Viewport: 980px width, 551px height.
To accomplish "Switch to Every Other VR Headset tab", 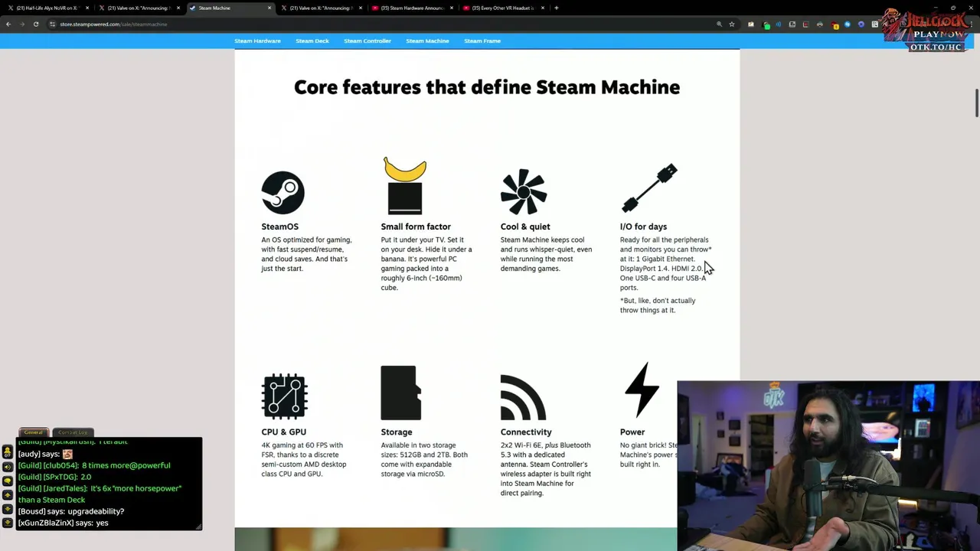I will click(x=504, y=8).
